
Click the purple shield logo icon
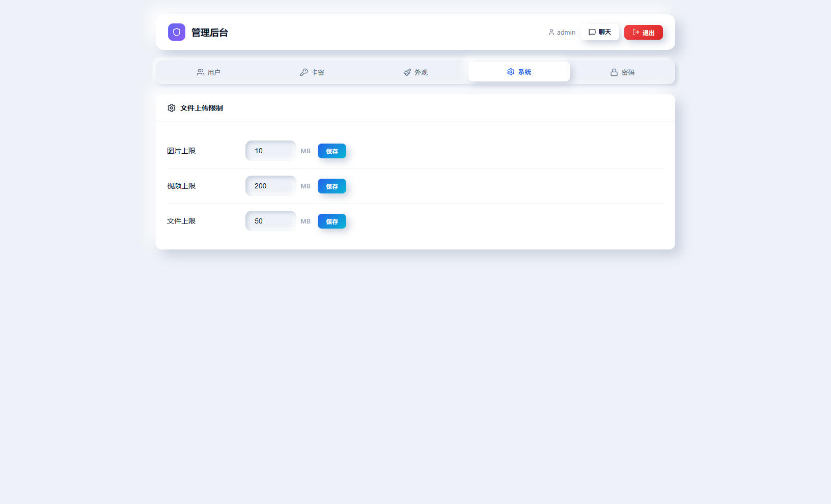pyautogui.click(x=177, y=32)
